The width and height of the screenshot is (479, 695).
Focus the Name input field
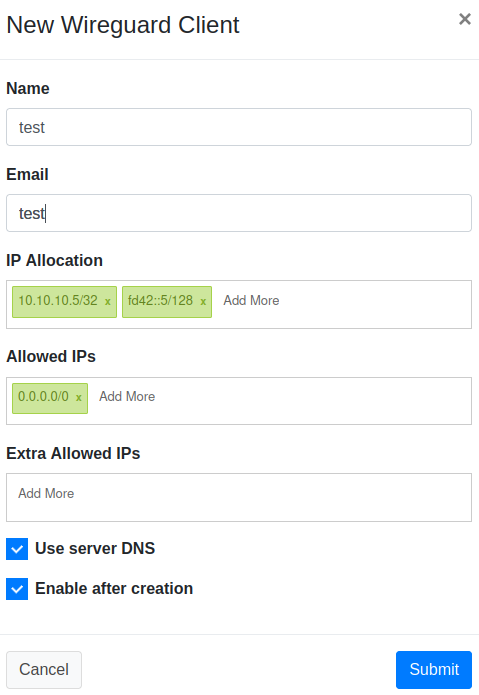(239, 127)
